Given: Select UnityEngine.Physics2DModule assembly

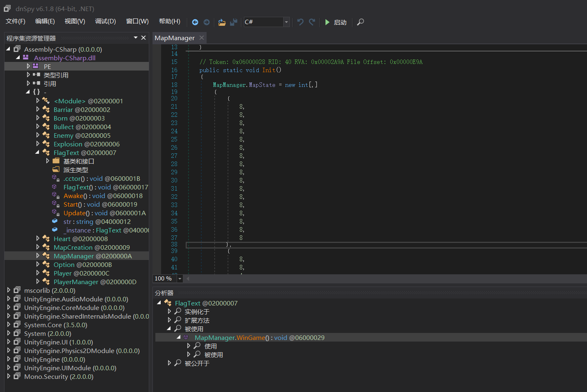Looking at the screenshot, I should click(x=82, y=351).
